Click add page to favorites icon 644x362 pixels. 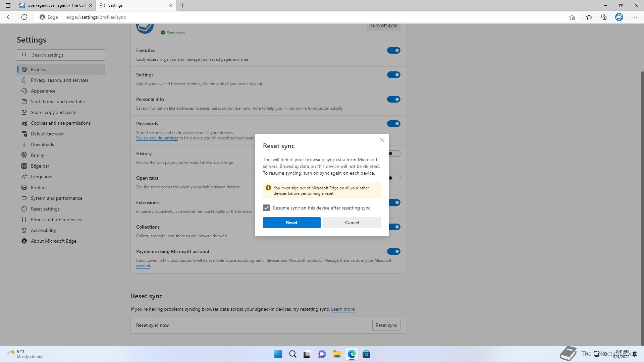(572, 17)
